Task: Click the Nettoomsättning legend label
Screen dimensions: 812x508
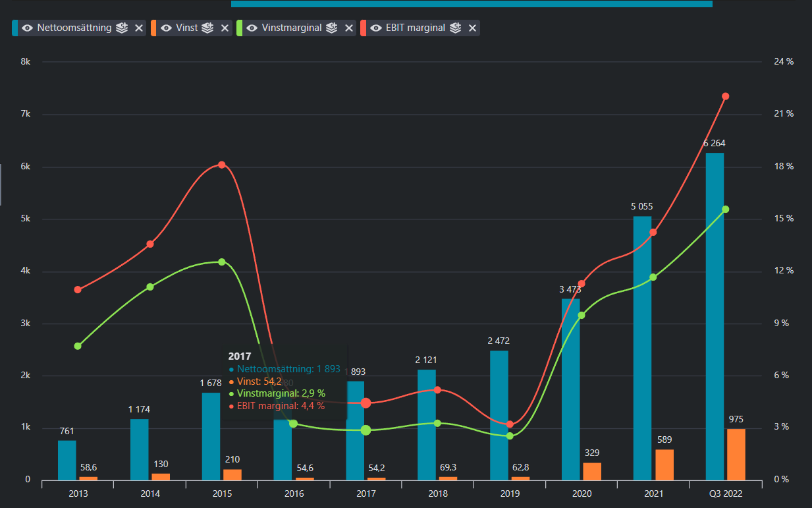Action: pyautogui.click(x=74, y=28)
